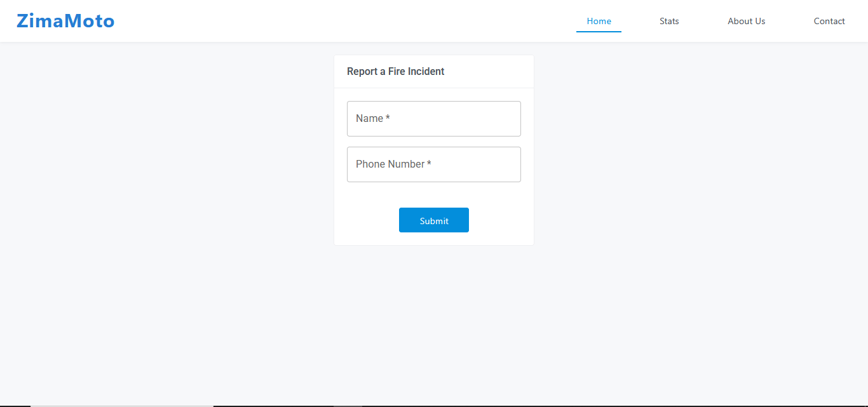Click the required asterisk beside Phone Number

(429, 164)
